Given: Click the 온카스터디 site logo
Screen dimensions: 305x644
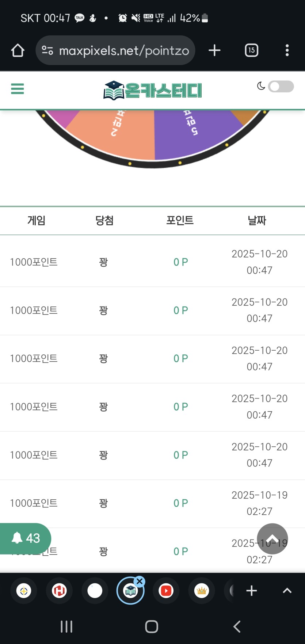Looking at the screenshot, I should pyautogui.click(x=153, y=90).
